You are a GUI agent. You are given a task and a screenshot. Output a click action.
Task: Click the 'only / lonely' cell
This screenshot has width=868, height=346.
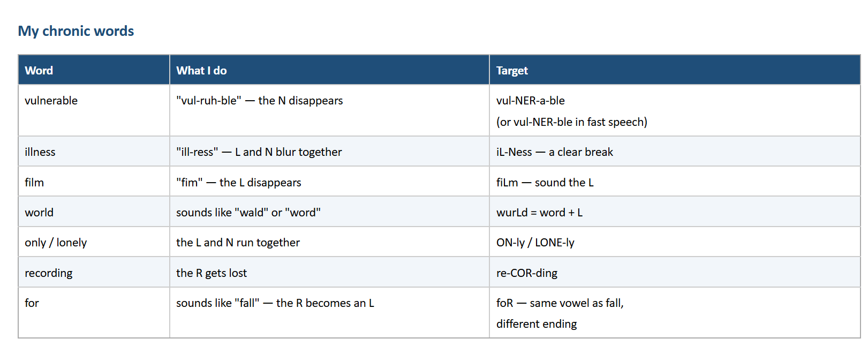point(94,242)
